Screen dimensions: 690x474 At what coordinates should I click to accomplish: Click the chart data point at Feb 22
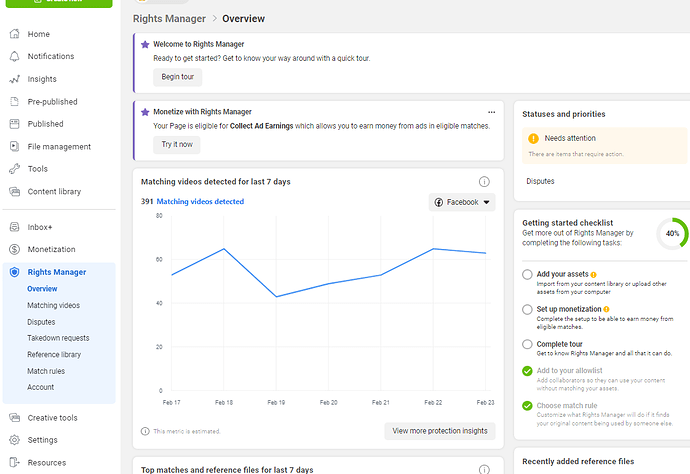pos(433,249)
